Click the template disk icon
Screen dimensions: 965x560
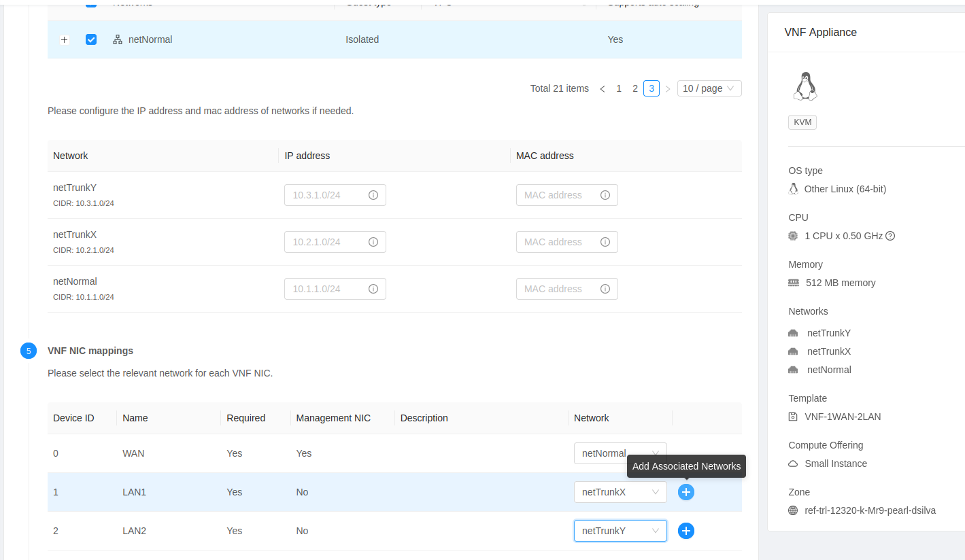(x=793, y=417)
